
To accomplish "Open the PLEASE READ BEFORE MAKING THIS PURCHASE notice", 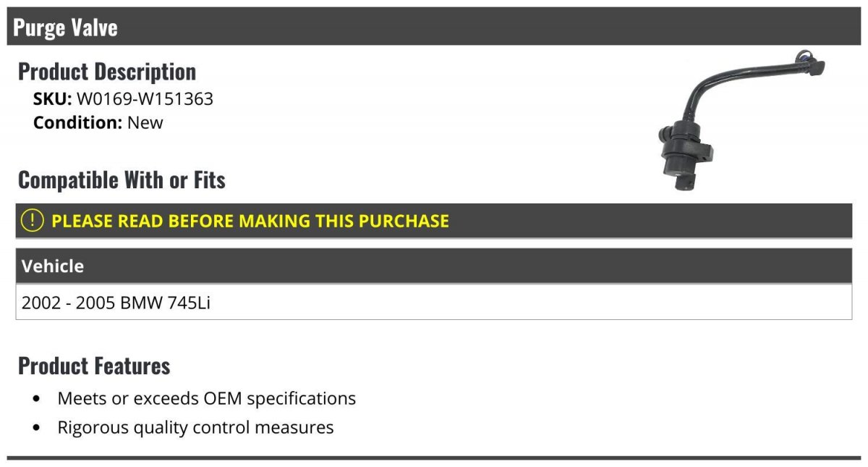I will click(x=250, y=221).
